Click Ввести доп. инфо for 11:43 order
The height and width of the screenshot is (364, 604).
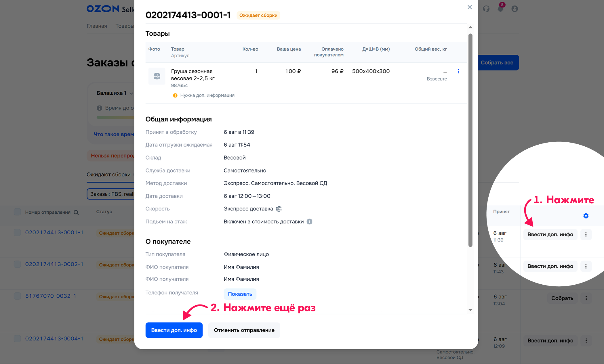(550, 267)
